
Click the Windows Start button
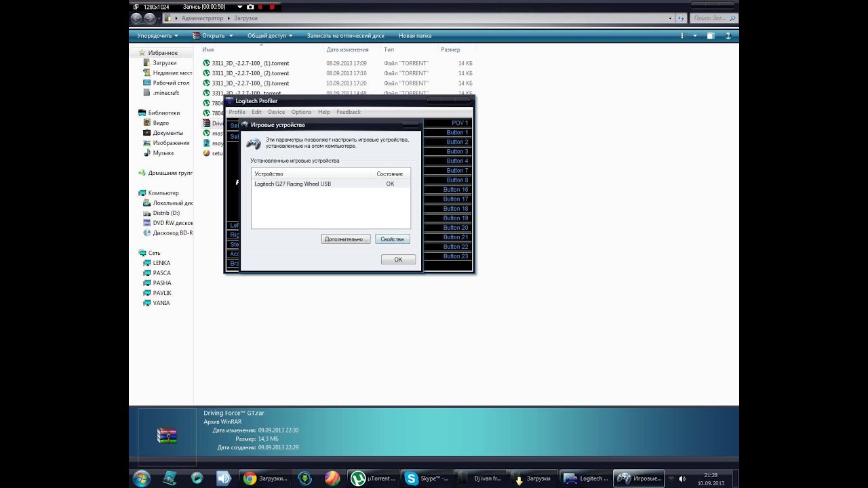[x=142, y=478]
